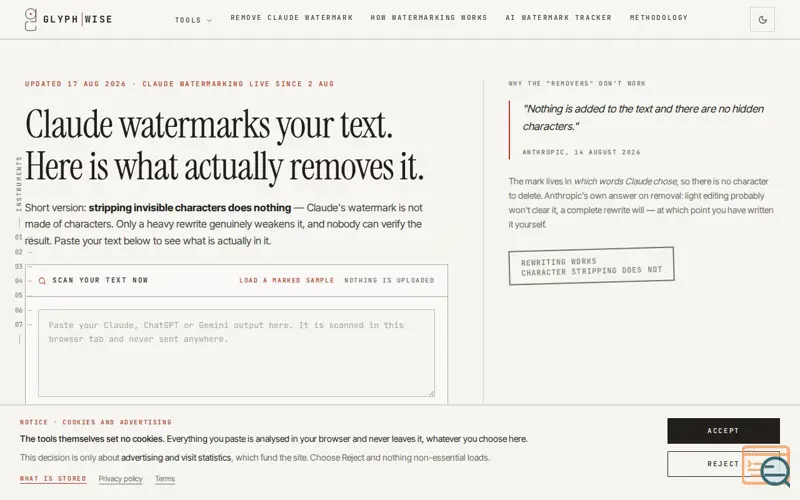This screenshot has height=500, width=800.
Task: Toggle dark mode with the moon icon
Action: coord(762,19)
